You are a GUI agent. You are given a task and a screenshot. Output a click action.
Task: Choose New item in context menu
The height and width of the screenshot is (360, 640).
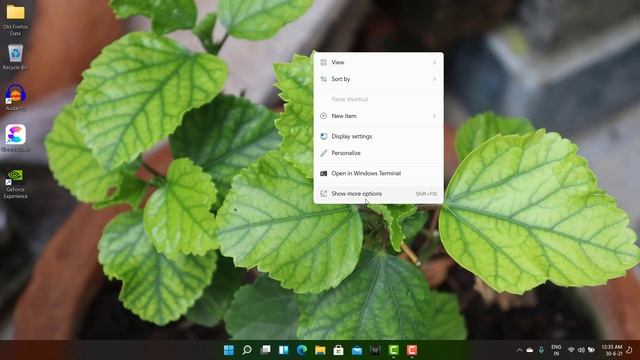click(x=378, y=116)
